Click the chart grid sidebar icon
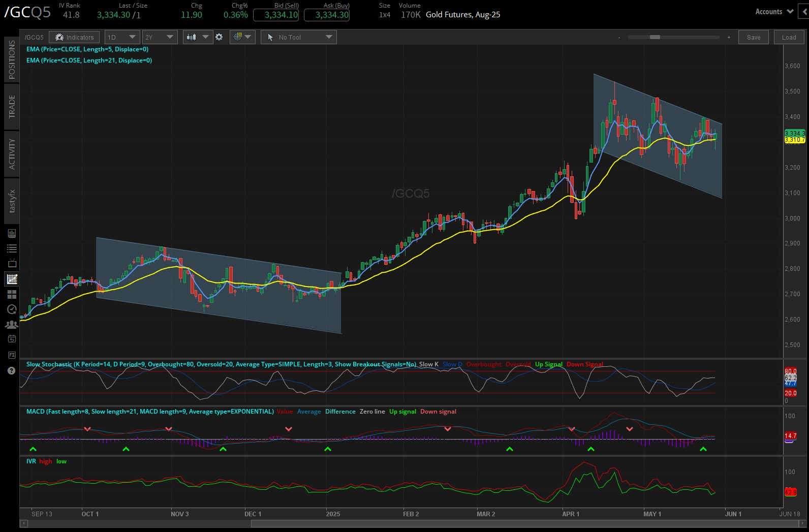Screen dimensions: 809x532 (x=12, y=279)
